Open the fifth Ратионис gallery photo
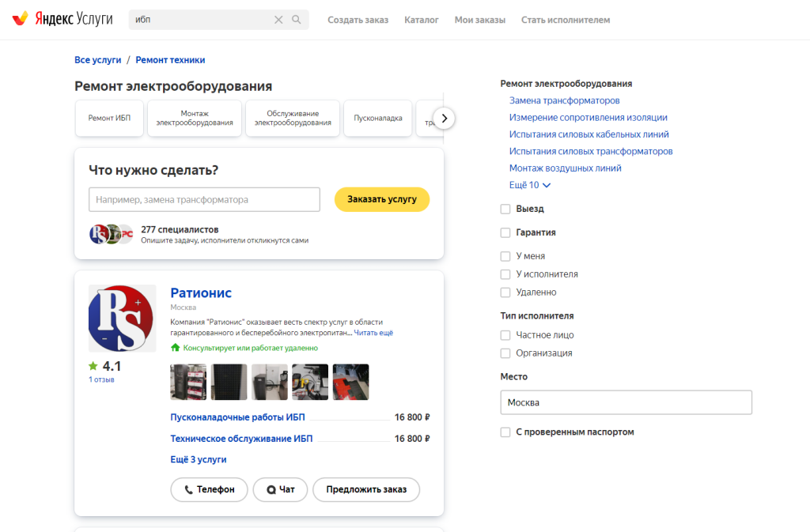The height and width of the screenshot is (532, 810). click(x=350, y=382)
